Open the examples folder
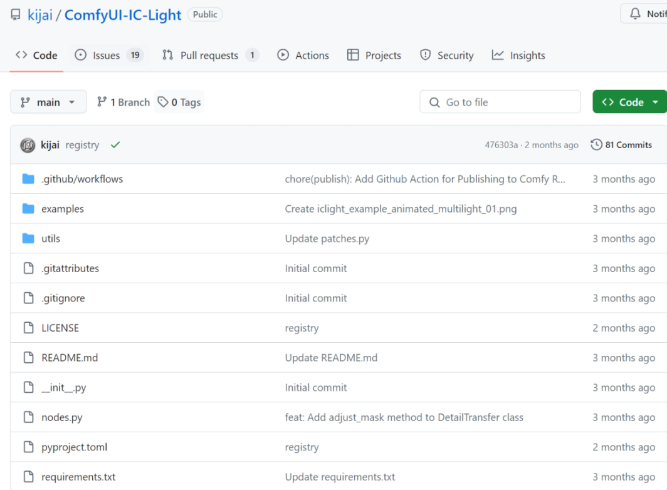This screenshot has height=490, width=667. [x=63, y=209]
